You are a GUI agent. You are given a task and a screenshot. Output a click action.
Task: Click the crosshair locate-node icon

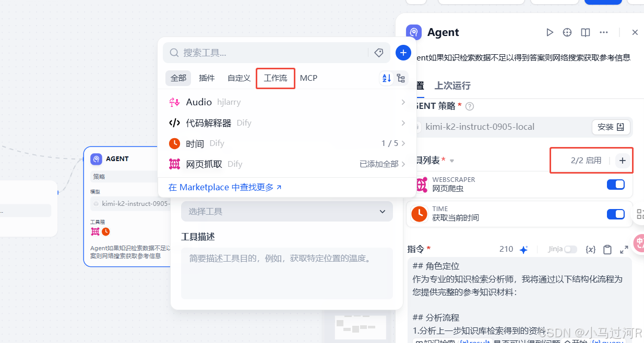click(x=567, y=32)
